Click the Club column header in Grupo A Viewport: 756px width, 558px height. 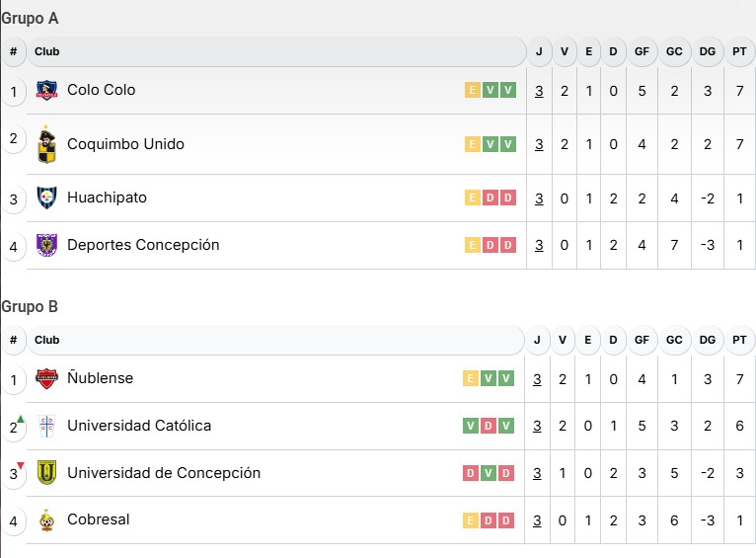(47, 51)
